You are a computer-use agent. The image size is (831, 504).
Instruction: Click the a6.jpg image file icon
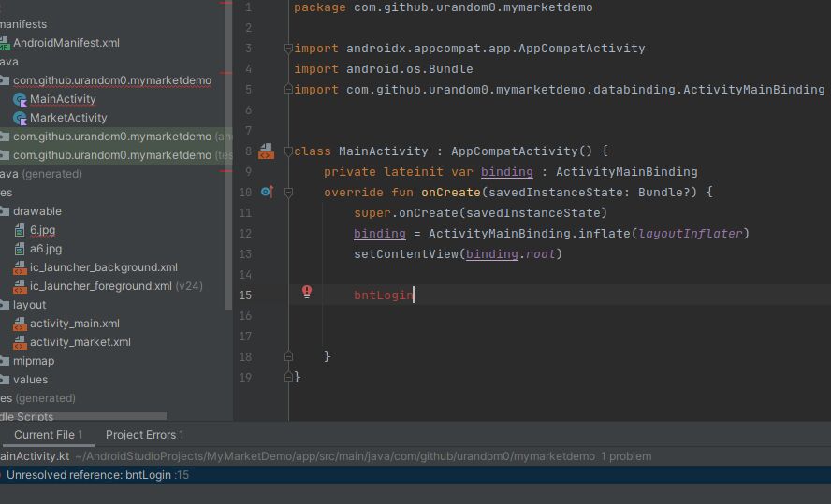pos(20,249)
